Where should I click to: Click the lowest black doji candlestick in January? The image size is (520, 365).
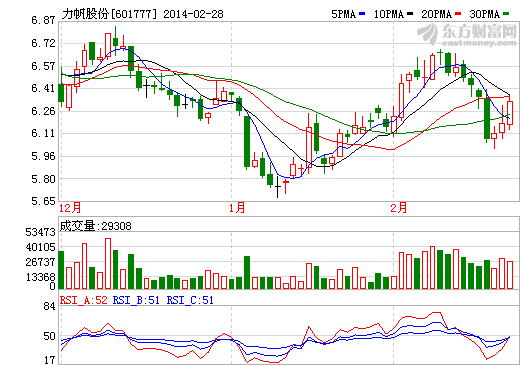(x=278, y=187)
